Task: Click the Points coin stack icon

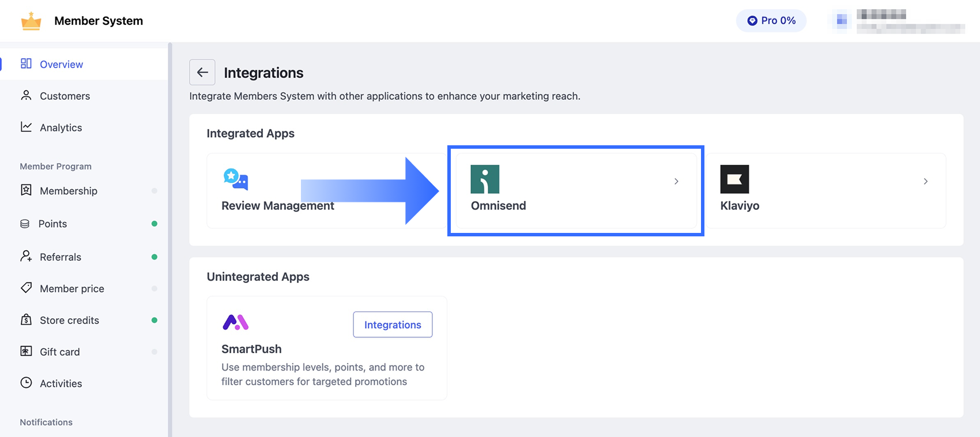Action: [25, 224]
